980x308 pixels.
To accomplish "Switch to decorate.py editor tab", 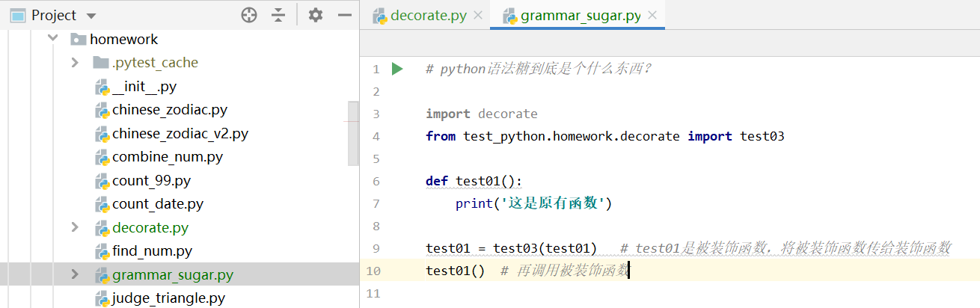I will [x=428, y=15].
